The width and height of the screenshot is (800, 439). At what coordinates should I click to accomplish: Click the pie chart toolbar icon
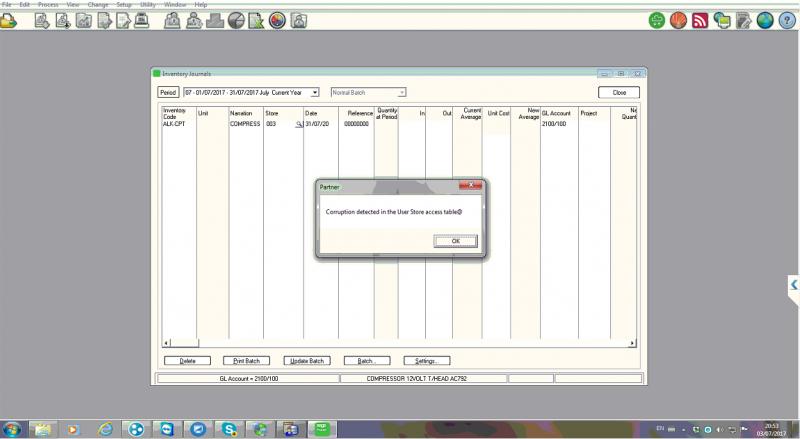pos(236,20)
